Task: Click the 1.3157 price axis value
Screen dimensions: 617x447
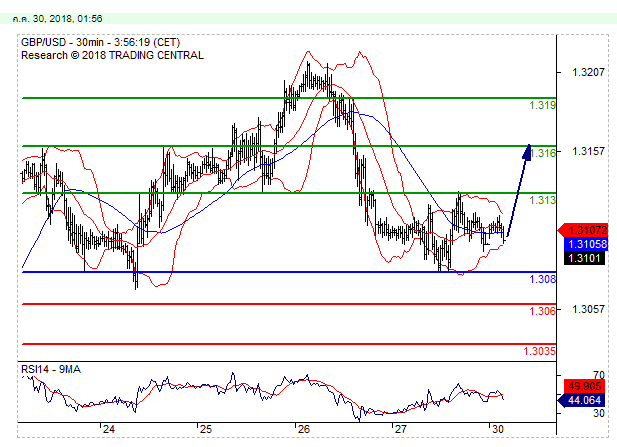Action: [588, 151]
